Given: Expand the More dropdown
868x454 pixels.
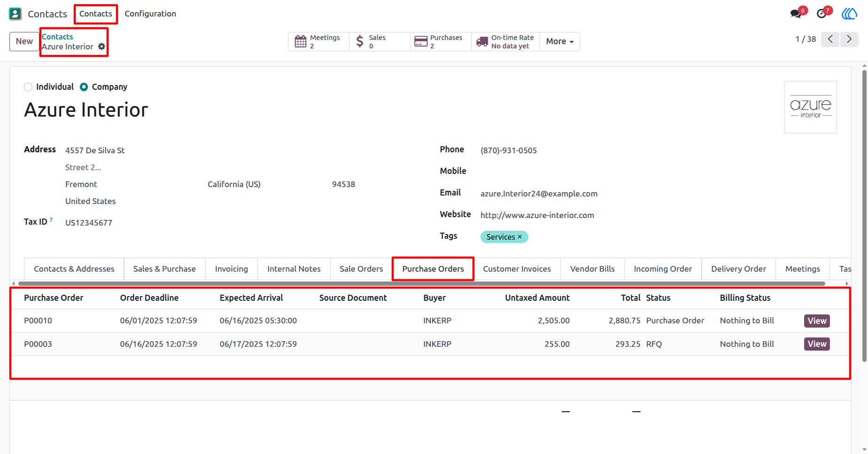Looking at the screenshot, I should pyautogui.click(x=560, y=41).
